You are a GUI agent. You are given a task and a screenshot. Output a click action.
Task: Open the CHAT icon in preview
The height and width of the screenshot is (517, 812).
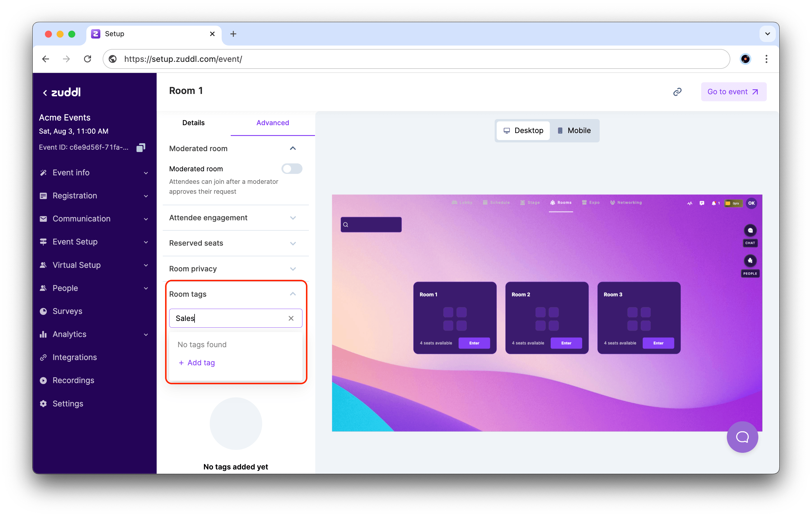tap(750, 231)
